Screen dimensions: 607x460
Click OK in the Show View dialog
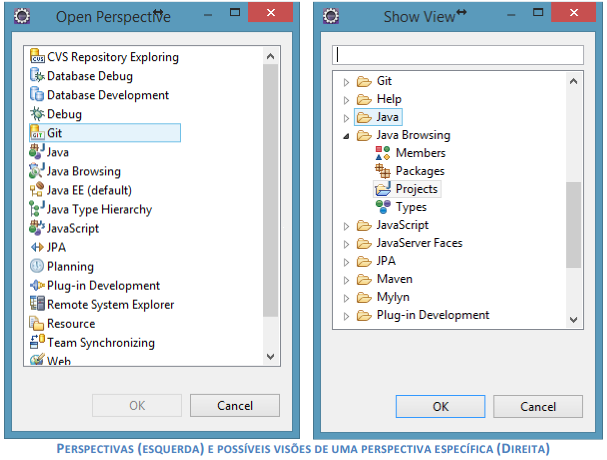[440, 406]
